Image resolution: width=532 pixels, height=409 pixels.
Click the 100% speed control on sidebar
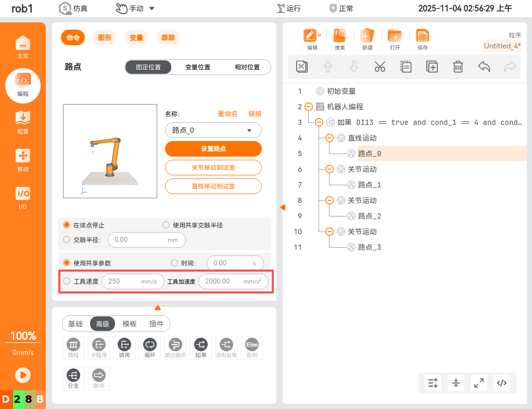(x=23, y=336)
